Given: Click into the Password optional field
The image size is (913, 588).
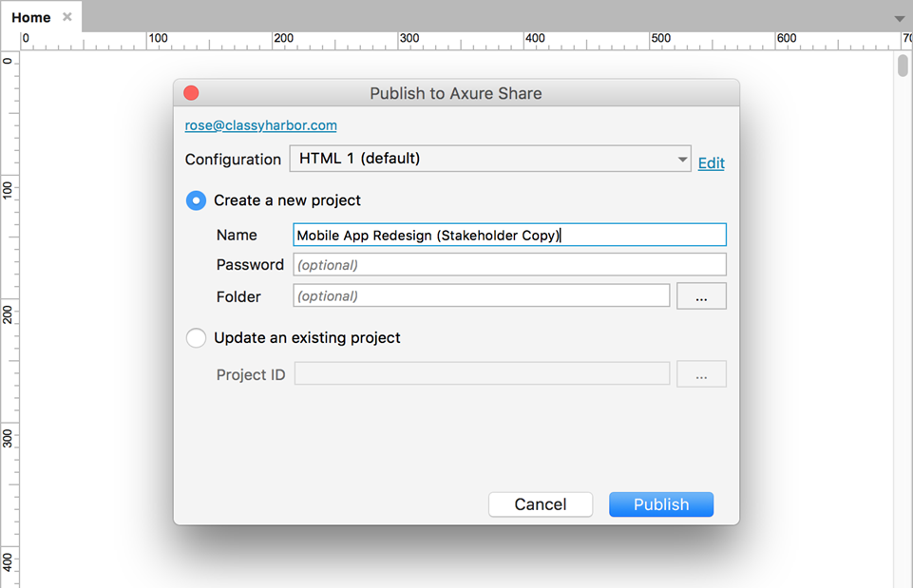Looking at the screenshot, I should click(509, 264).
